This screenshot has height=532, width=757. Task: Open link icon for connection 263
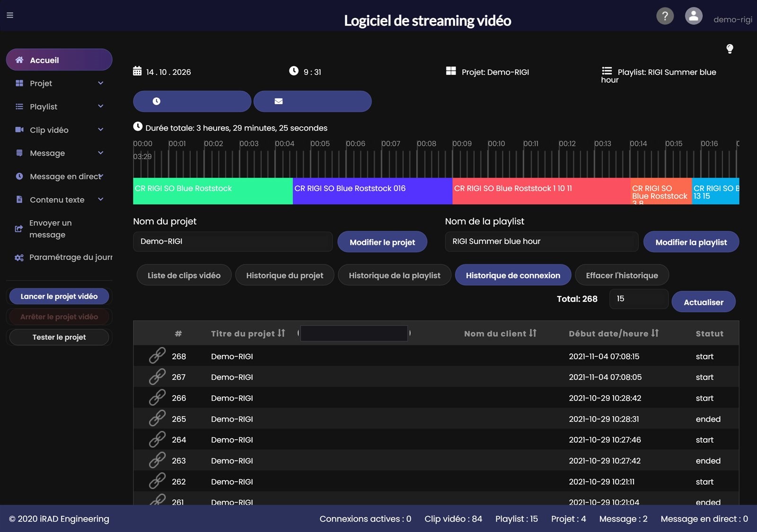coord(157,460)
